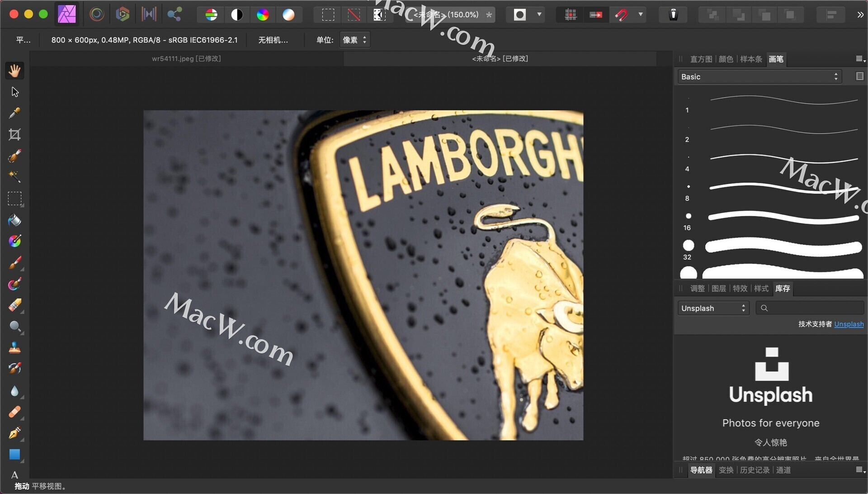This screenshot has height=494, width=868.
Task: Switch to the Export persona
Action: [175, 14]
